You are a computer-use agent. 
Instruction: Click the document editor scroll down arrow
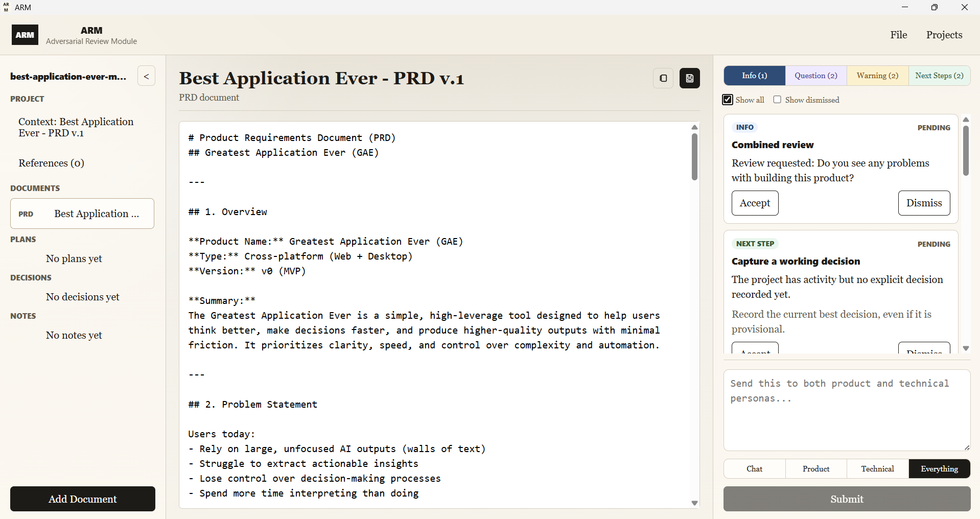694,503
